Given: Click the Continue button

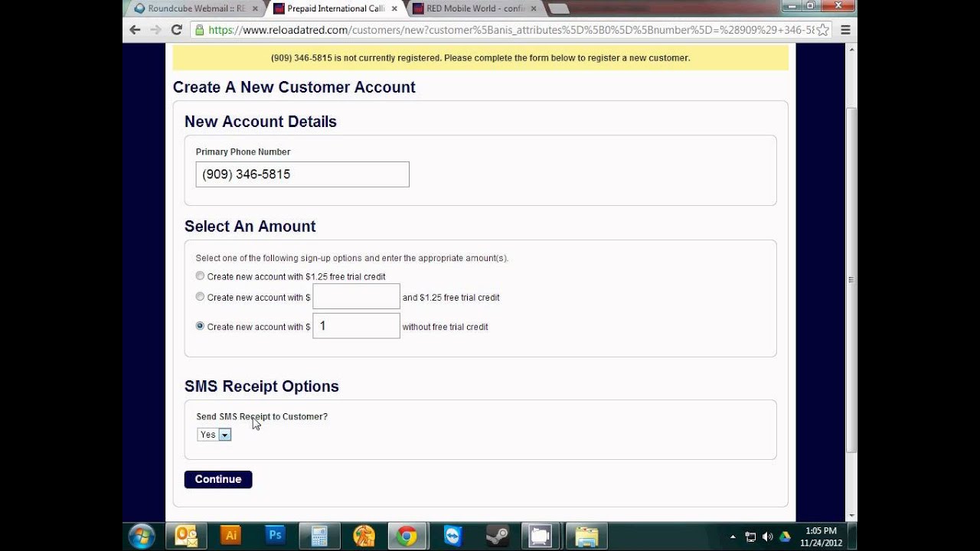Looking at the screenshot, I should [218, 479].
